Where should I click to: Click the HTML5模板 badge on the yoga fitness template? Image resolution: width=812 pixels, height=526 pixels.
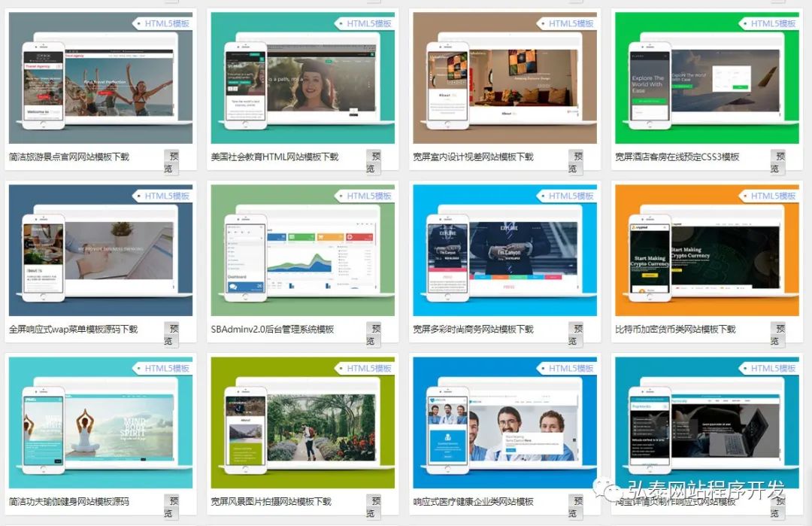tap(167, 369)
